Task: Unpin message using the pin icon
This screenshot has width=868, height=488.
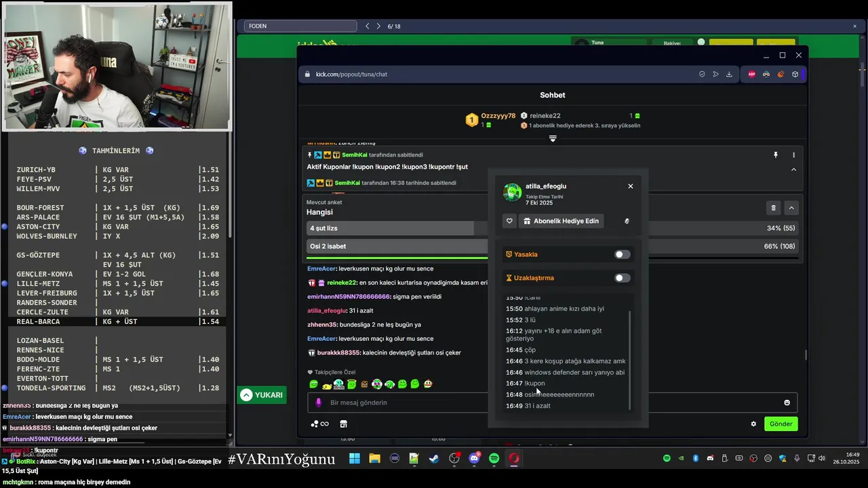Action: (776, 155)
